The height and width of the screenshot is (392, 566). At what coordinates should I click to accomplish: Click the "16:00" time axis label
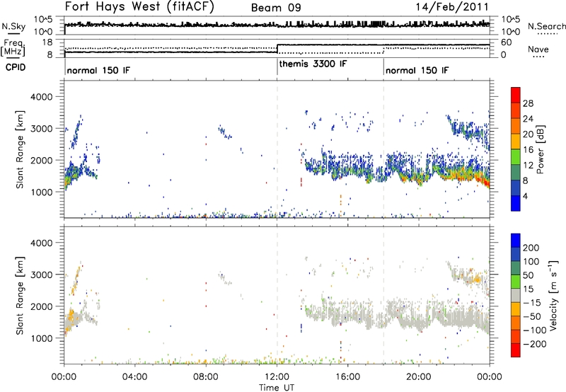point(347,377)
